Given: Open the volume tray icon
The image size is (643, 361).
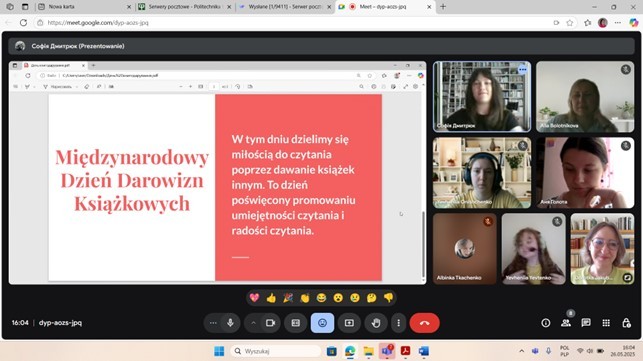Looking at the screenshot, I should click(590, 351).
